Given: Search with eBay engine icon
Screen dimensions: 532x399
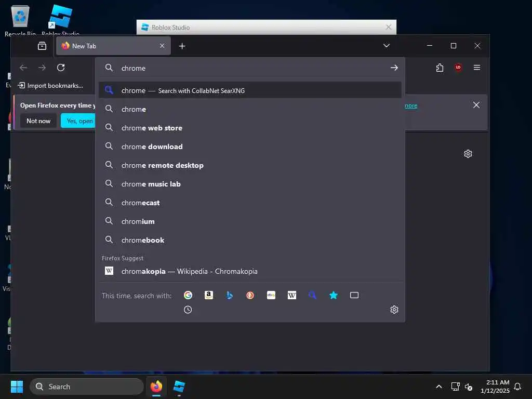Looking at the screenshot, I should click(271, 295).
